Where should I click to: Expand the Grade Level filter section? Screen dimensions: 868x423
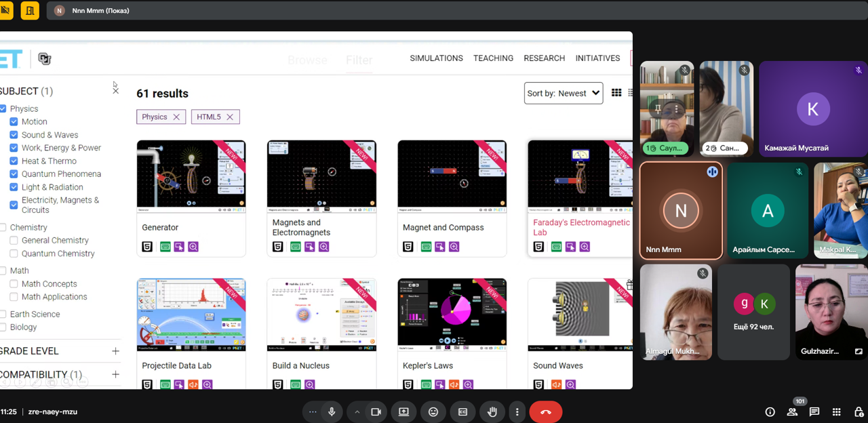115,351
